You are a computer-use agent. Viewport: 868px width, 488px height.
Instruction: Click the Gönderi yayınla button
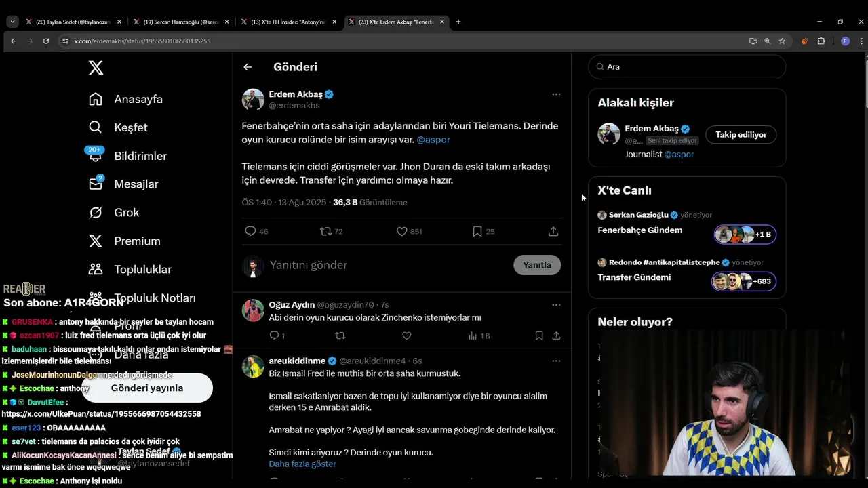coord(147,388)
